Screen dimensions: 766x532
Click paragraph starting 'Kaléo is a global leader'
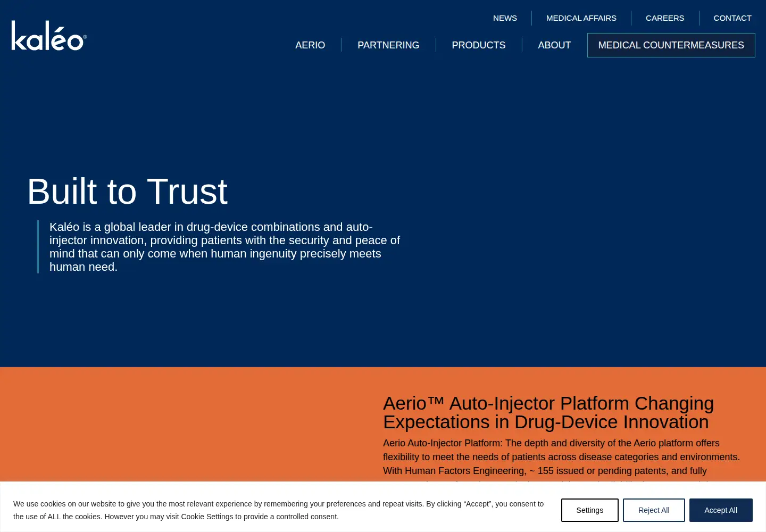[224, 247]
